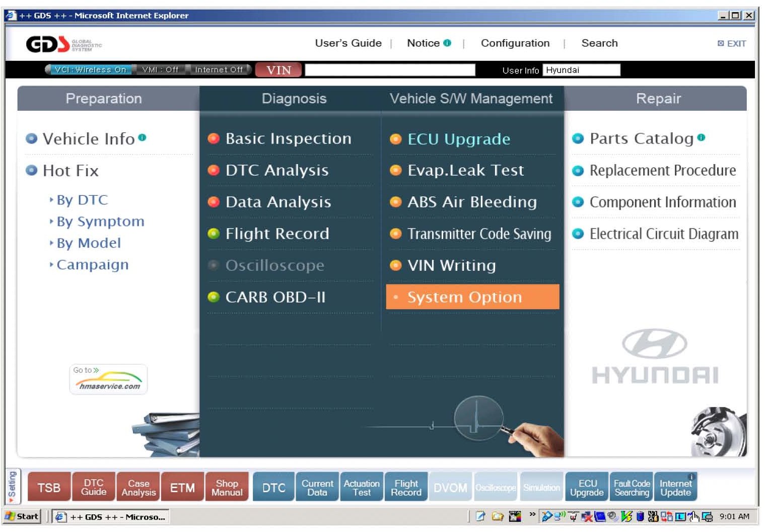Expand the Setting side panel
The width and height of the screenshot is (768, 532).
[x=12, y=487]
